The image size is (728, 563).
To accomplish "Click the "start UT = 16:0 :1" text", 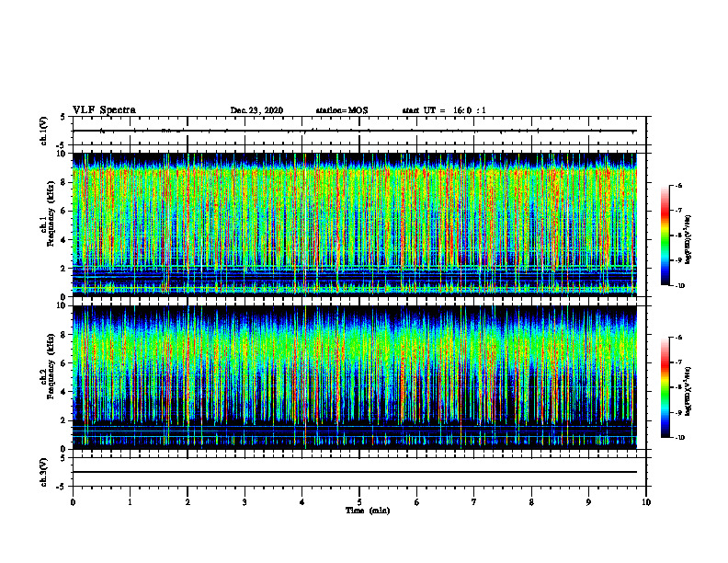I will coord(444,110).
